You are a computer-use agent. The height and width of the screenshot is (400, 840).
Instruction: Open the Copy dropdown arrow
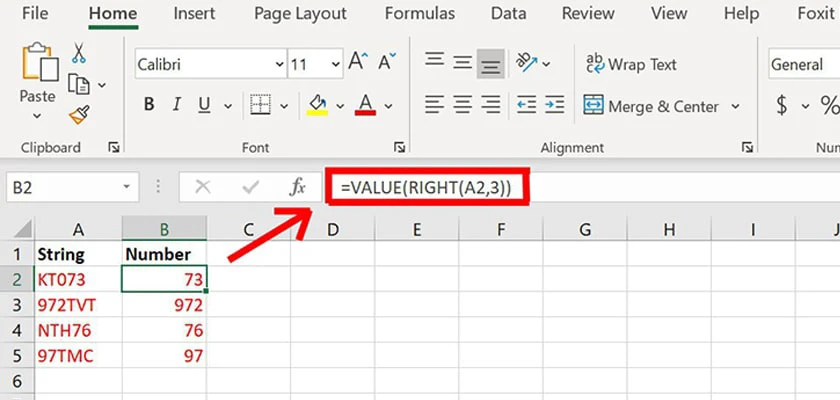click(x=101, y=85)
